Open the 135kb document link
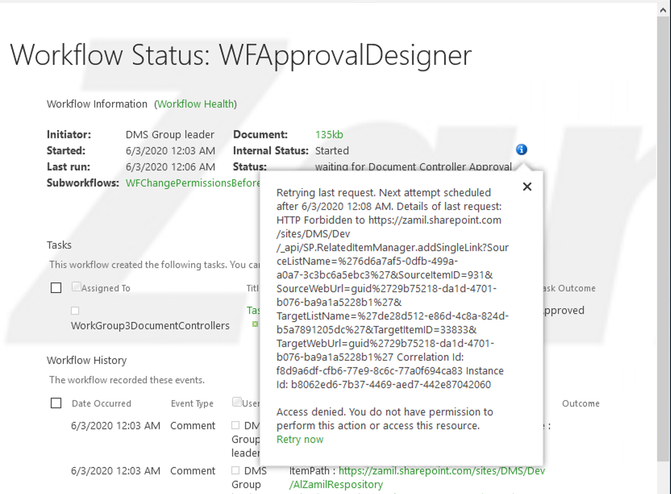Screen dimensions: 671x494 coord(329,134)
